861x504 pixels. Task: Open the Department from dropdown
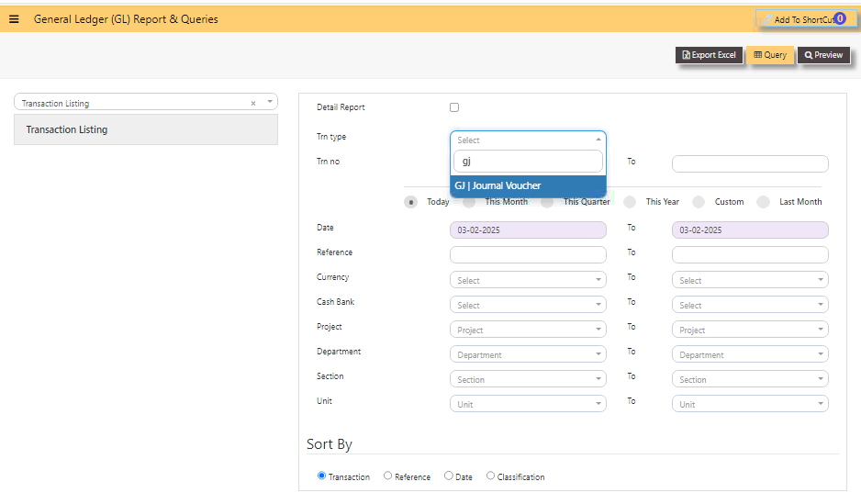pyautogui.click(x=528, y=354)
